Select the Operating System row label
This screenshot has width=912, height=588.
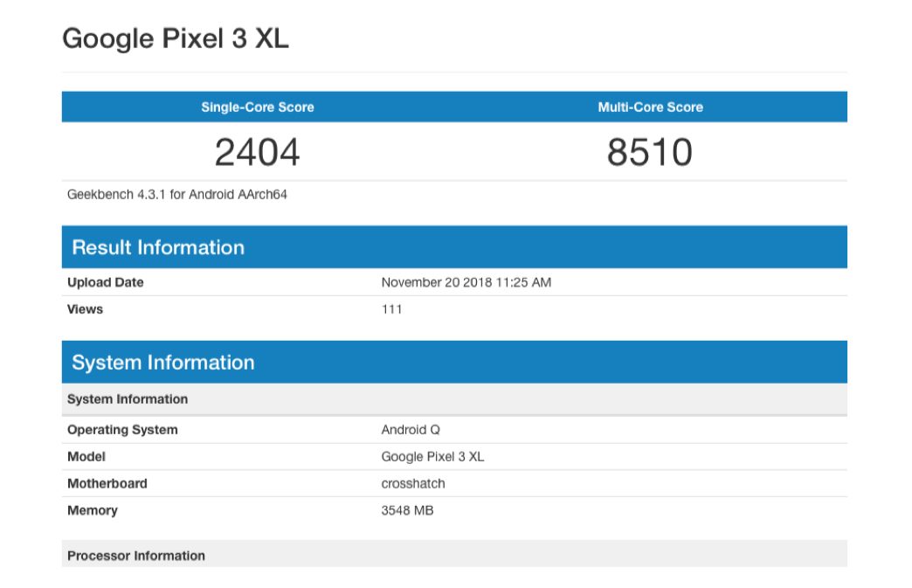[122, 430]
